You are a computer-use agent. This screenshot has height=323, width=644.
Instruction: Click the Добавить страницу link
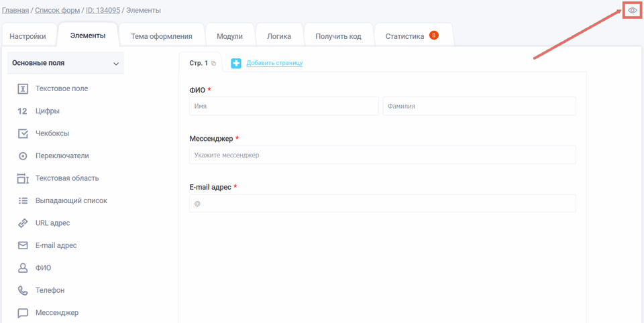[x=274, y=63]
